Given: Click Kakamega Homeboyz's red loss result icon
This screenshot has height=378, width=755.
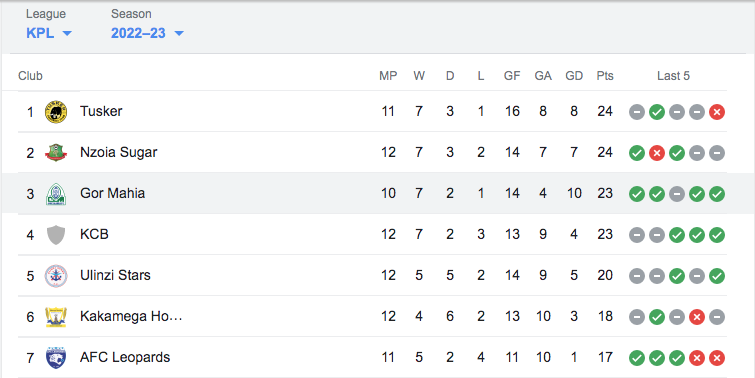Looking at the screenshot, I should 697,317.
